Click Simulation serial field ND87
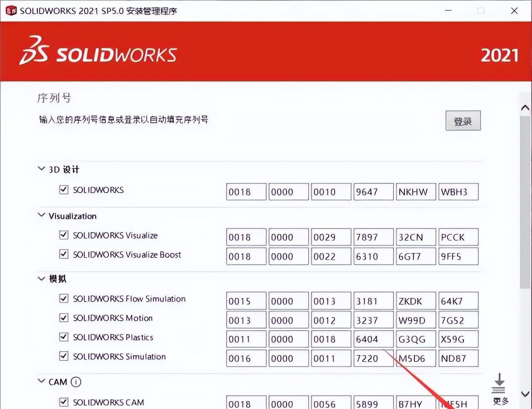 point(458,358)
